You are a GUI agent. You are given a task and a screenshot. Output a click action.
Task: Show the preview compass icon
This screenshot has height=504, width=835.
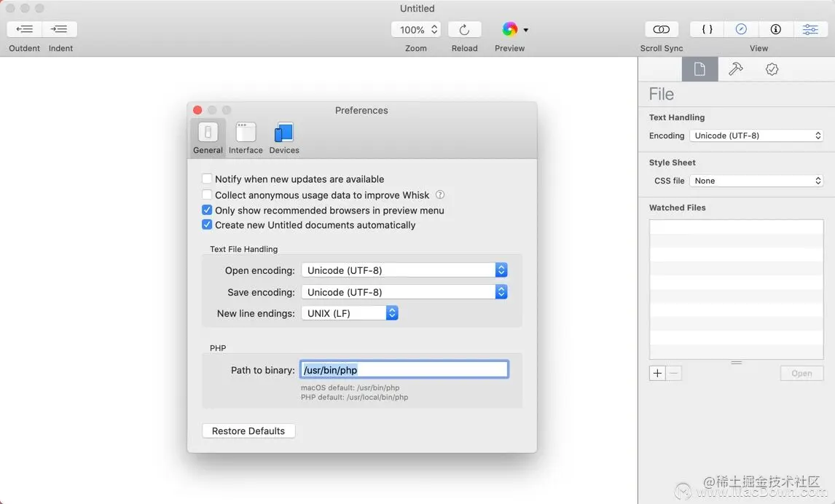pos(741,29)
